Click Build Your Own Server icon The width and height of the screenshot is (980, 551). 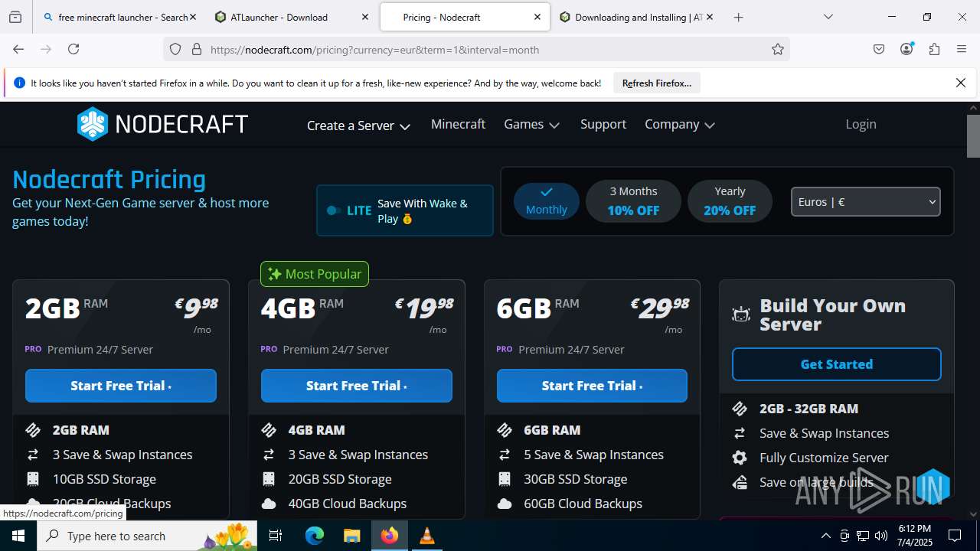tap(741, 315)
